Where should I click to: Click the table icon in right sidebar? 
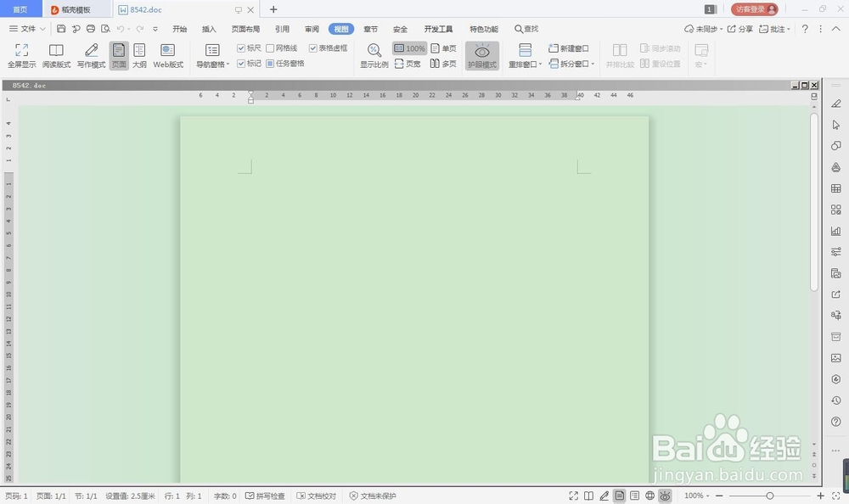coord(836,188)
